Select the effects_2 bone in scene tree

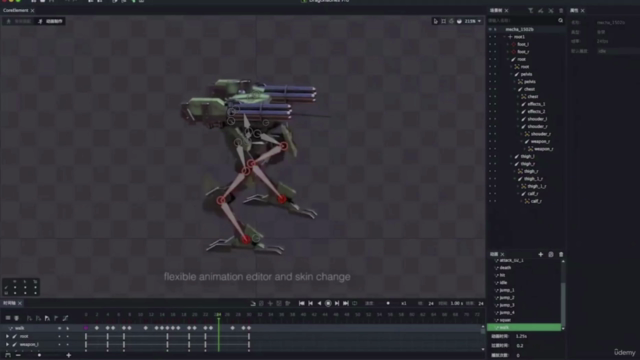tap(536, 111)
